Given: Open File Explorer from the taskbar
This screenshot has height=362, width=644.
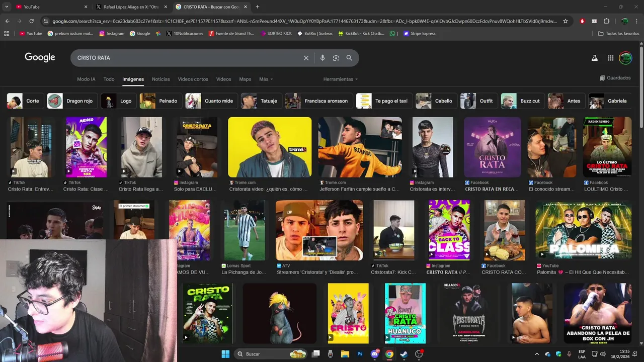Looking at the screenshot, I should (x=345, y=354).
